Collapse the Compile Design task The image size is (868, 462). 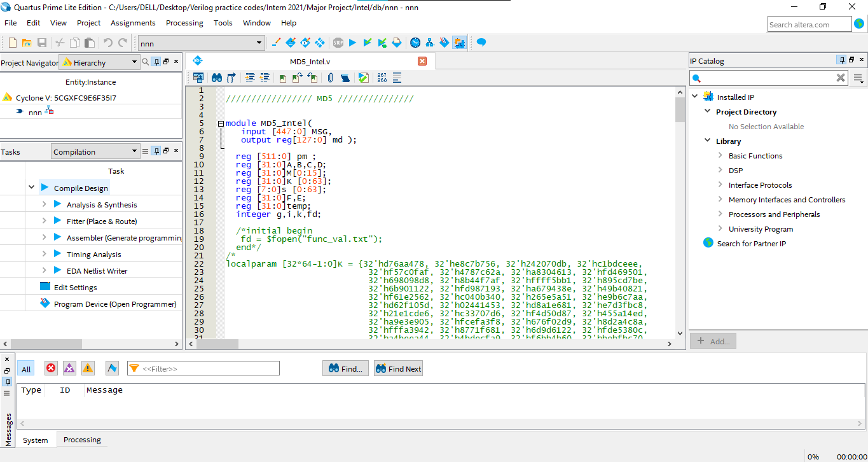[31, 188]
